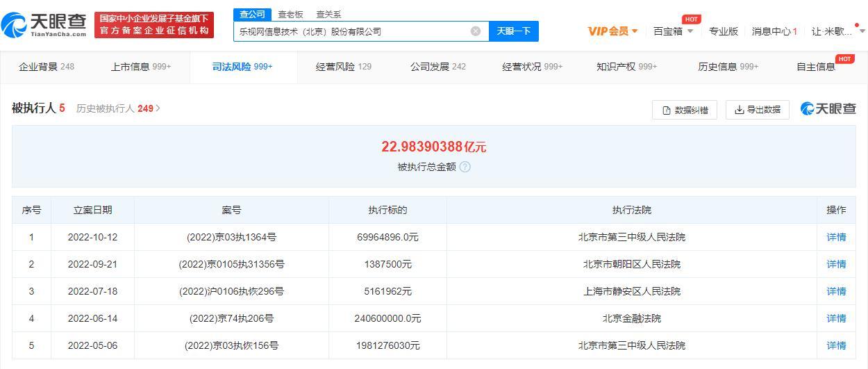The height and width of the screenshot is (369, 868).
Task: View 详情 for case 沪0106执恢296号
Action: pos(837,291)
